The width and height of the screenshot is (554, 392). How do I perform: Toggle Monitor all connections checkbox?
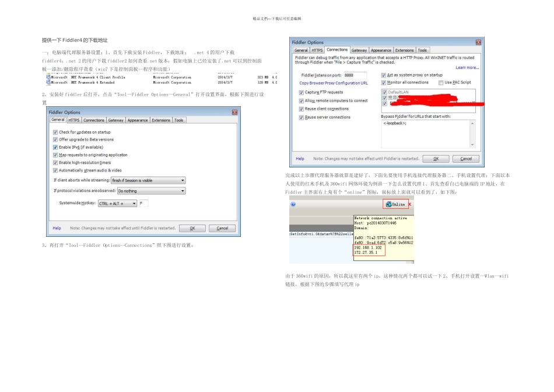pyautogui.click(x=383, y=83)
